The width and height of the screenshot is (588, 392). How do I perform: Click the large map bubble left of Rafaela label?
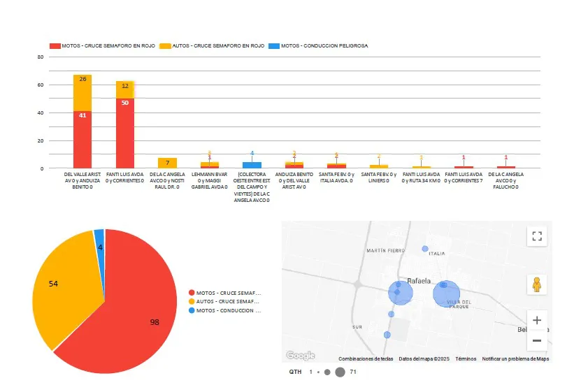[x=401, y=293]
